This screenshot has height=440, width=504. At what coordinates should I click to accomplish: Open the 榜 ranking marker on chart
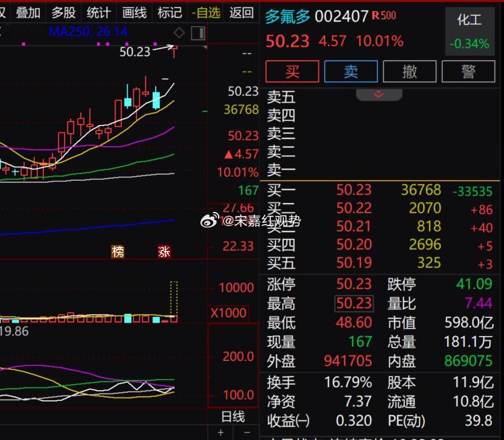coord(117,251)
